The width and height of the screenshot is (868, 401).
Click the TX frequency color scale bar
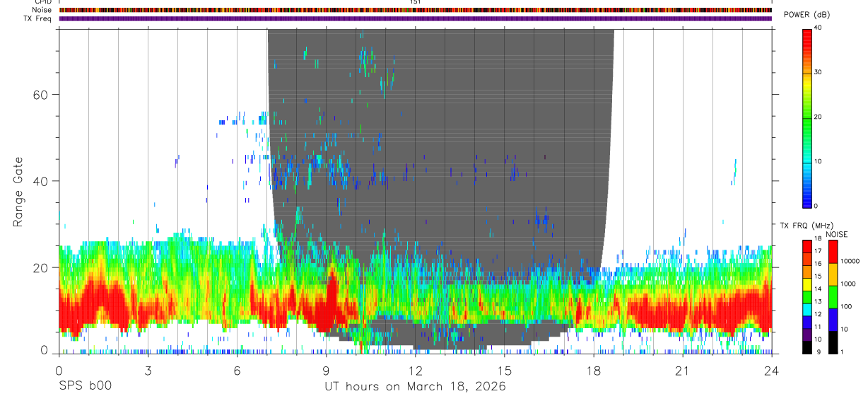pos(807,296)
